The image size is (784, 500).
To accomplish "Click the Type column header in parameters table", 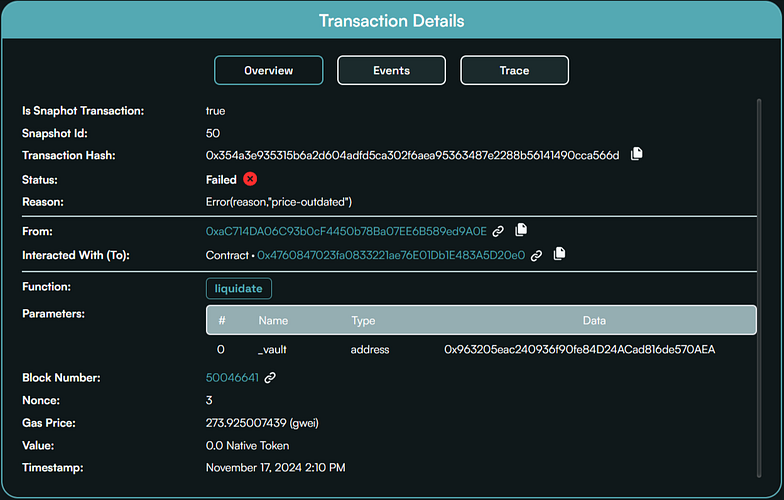I will [363, 320].
